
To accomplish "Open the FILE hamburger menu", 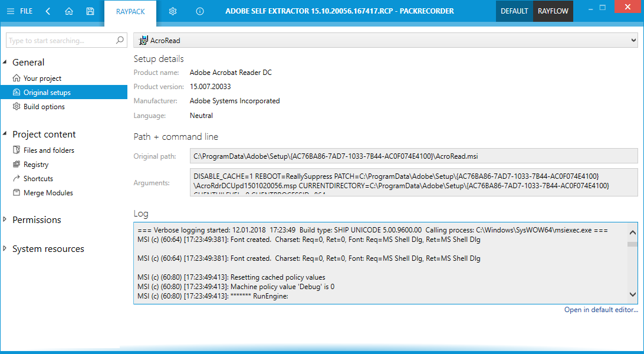I will tap(19, 11).
